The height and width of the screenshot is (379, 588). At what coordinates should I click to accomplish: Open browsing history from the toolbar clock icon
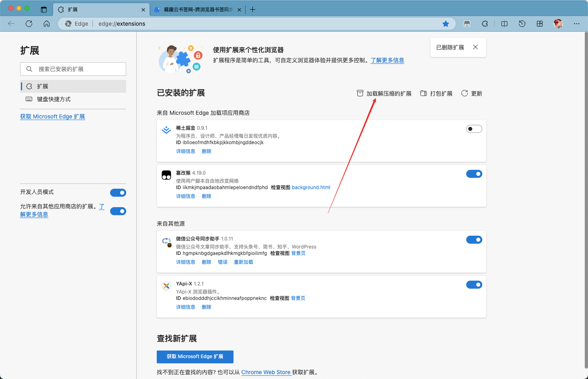pyautogui.click(x=522, y=24)
